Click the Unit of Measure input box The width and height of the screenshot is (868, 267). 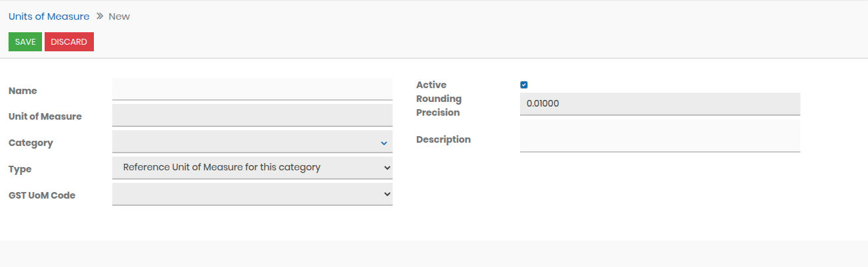click(x=252, y=115)
